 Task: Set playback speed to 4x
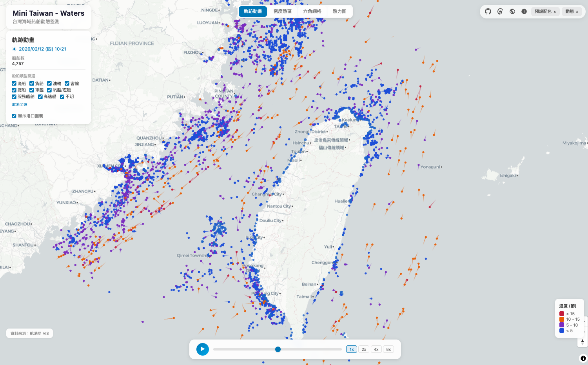376,349
